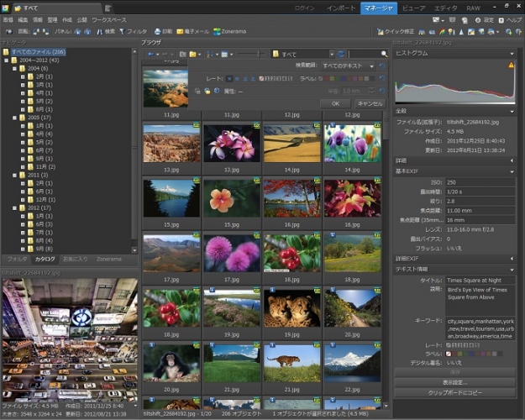Click the rotate right icon beside 回転
The image size is (525, 420).
tap(46, 31)
